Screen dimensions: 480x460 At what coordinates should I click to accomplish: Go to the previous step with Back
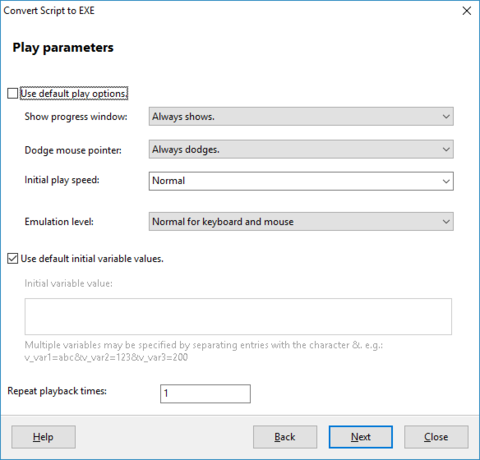[285, 437]
